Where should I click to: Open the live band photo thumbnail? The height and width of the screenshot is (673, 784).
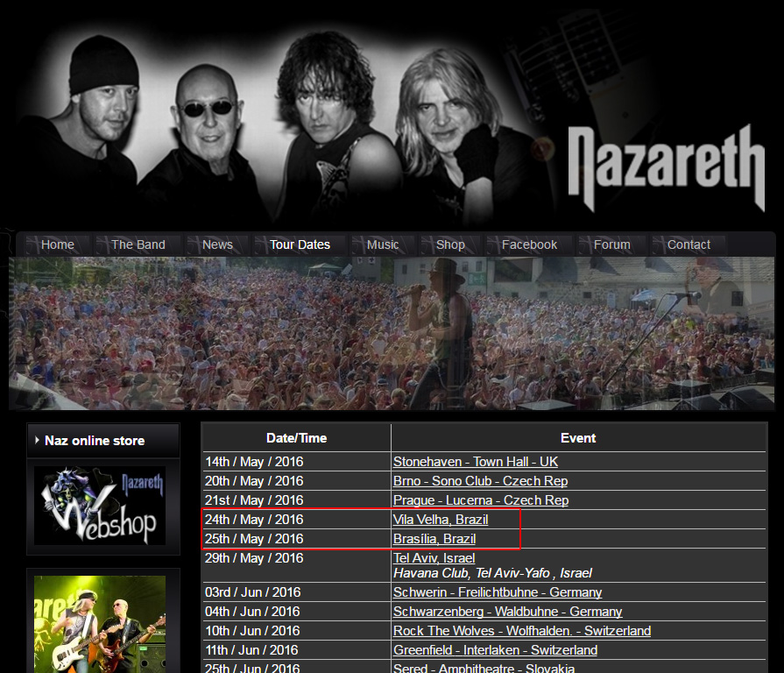click(x=100, y=624)
